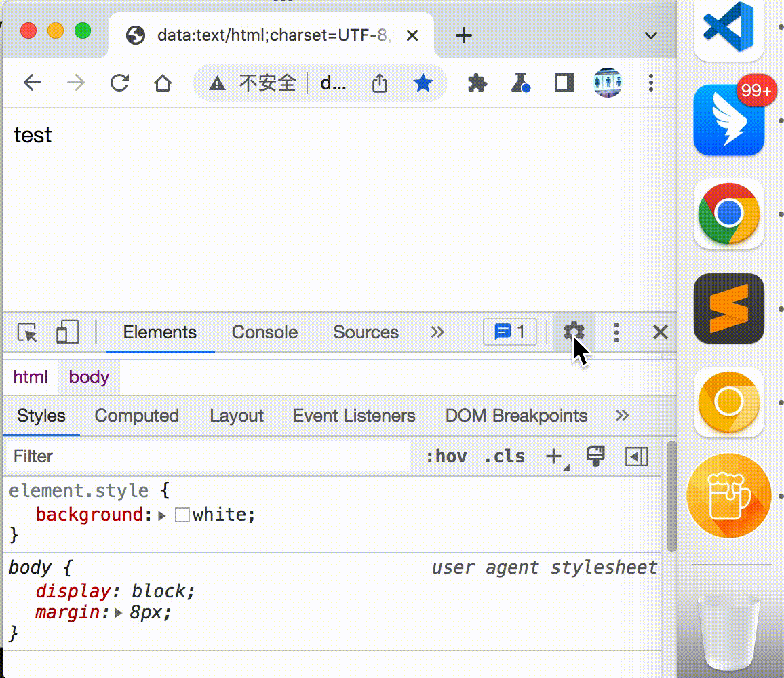Image resolution: width=784 pixels, height=678 pixels.
Task: Reload the current page
Action: [119, 83]
